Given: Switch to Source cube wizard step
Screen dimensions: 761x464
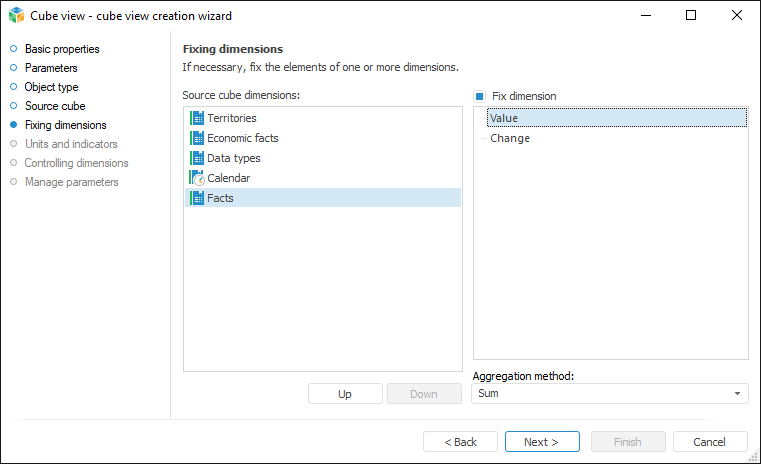Looking at the screenshot, I should click(55, 106).
